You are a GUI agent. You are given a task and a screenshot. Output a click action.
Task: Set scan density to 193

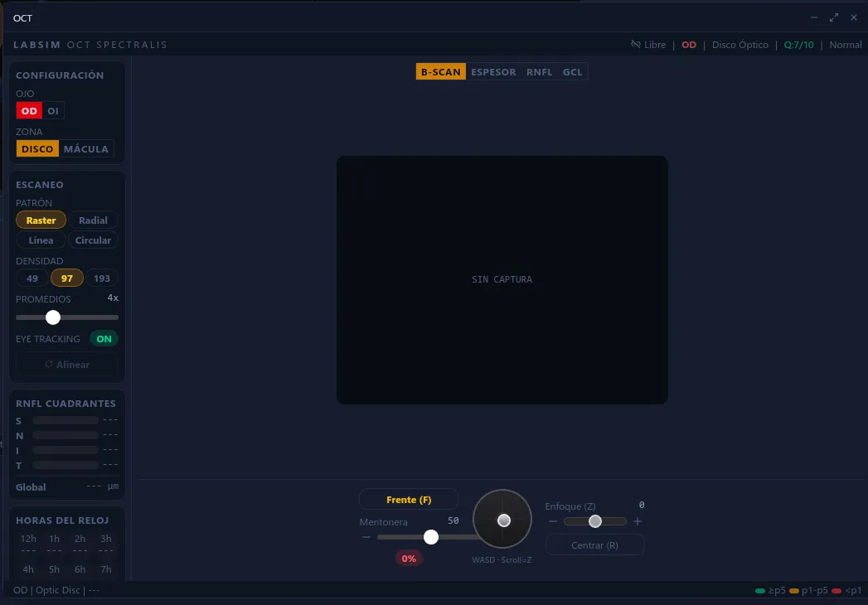[x=102, y=278]
